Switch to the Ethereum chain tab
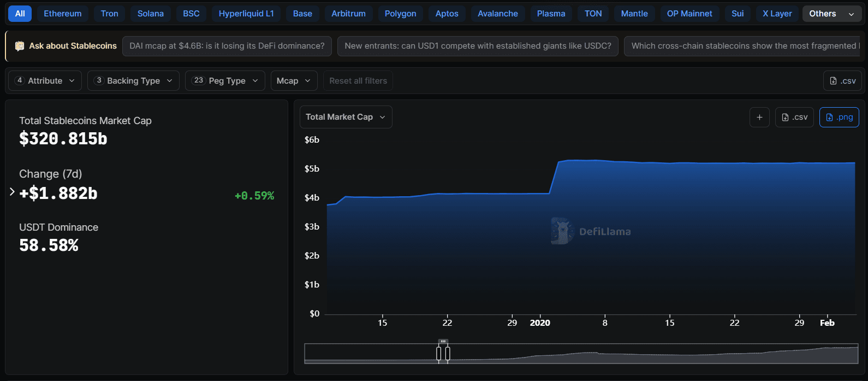The width and height of the screenshot is (868, 381). click(63, 14)
